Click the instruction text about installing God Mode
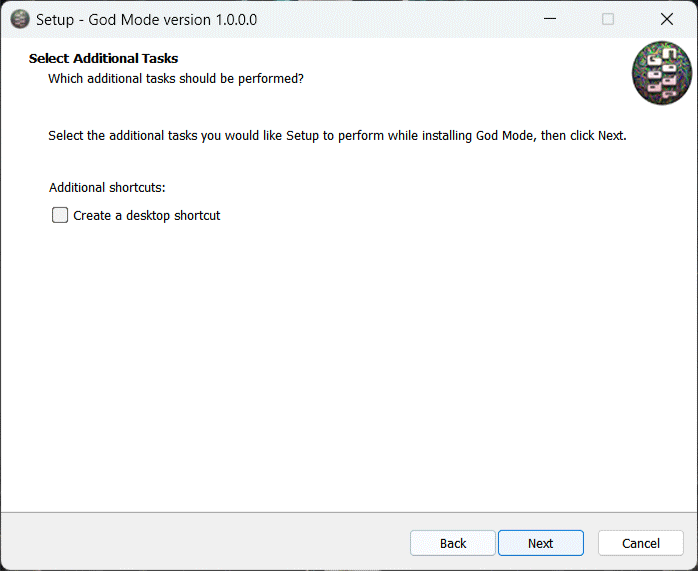Image resolution: width=698 pixels, height=572 pixels. coord(337,135)
